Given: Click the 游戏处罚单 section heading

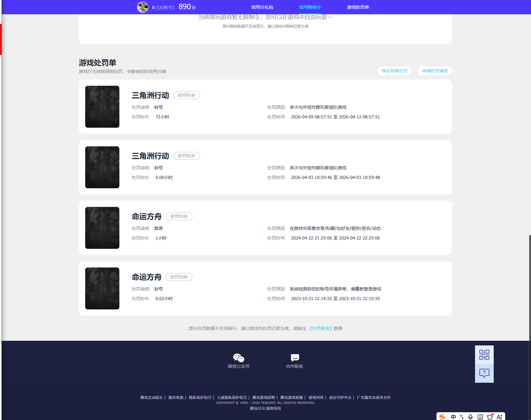Looking at the screenshot, I should pos(98,63).
